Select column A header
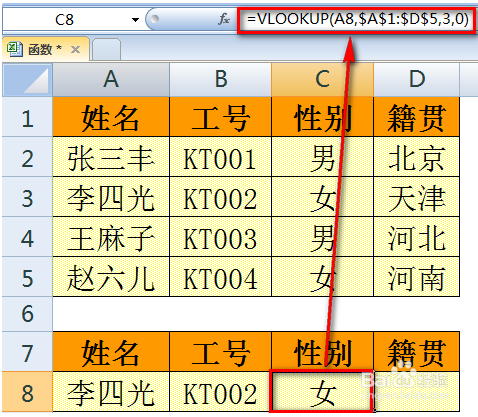478x417 pixels. click(111, 80)
